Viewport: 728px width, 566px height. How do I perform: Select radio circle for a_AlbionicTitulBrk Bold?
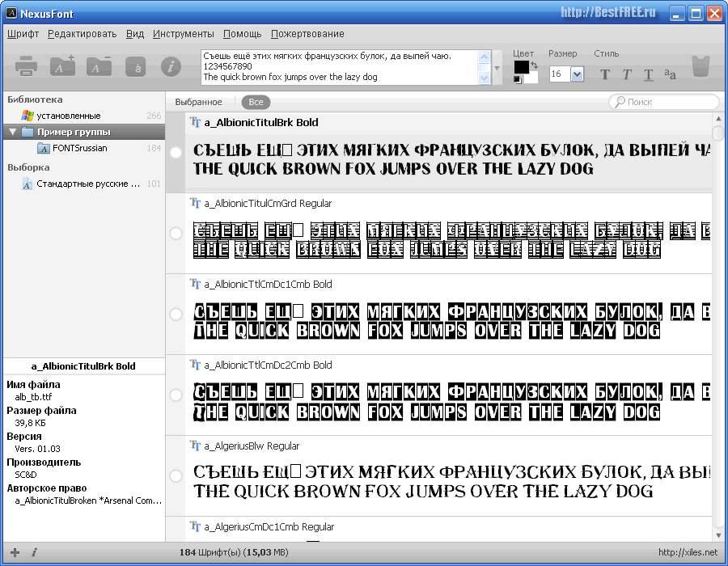tap(176, 152)
